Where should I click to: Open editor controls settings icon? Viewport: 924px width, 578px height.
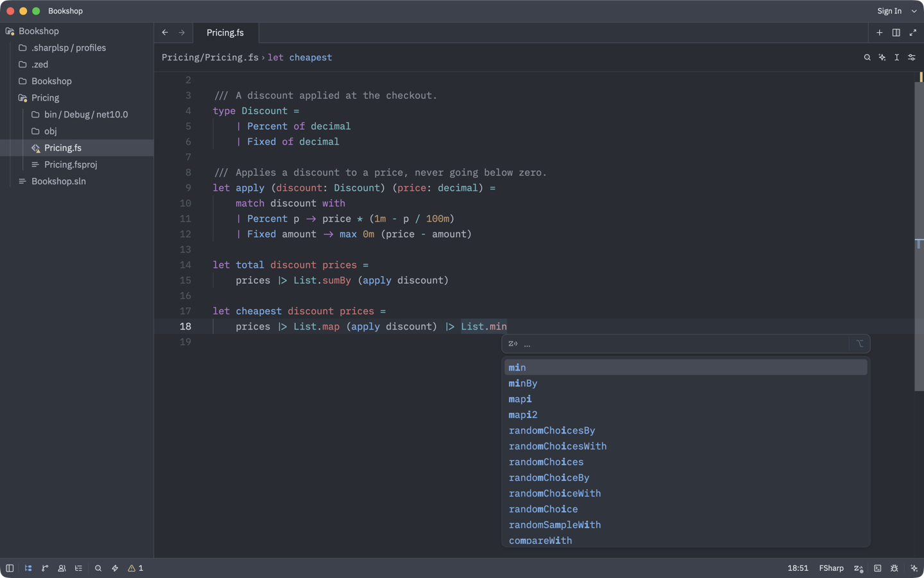pos(912,58)
